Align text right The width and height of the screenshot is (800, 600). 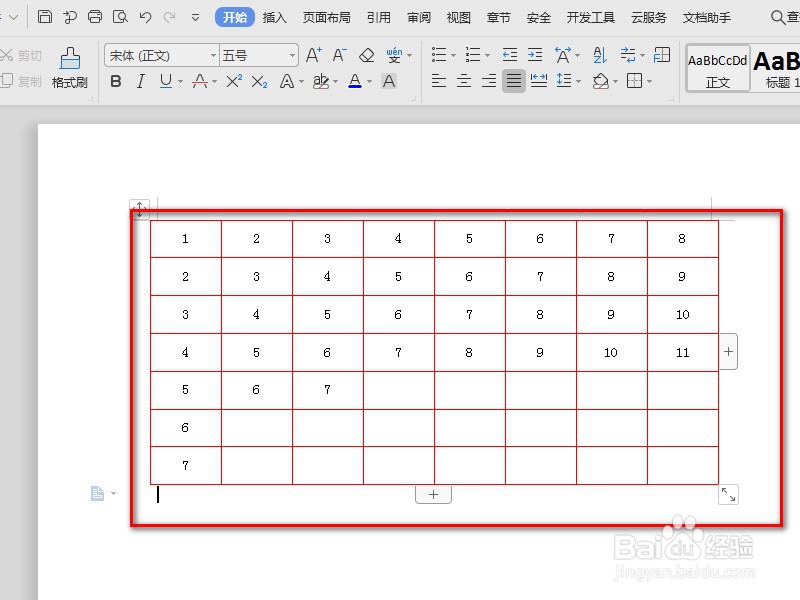point(489,81)
